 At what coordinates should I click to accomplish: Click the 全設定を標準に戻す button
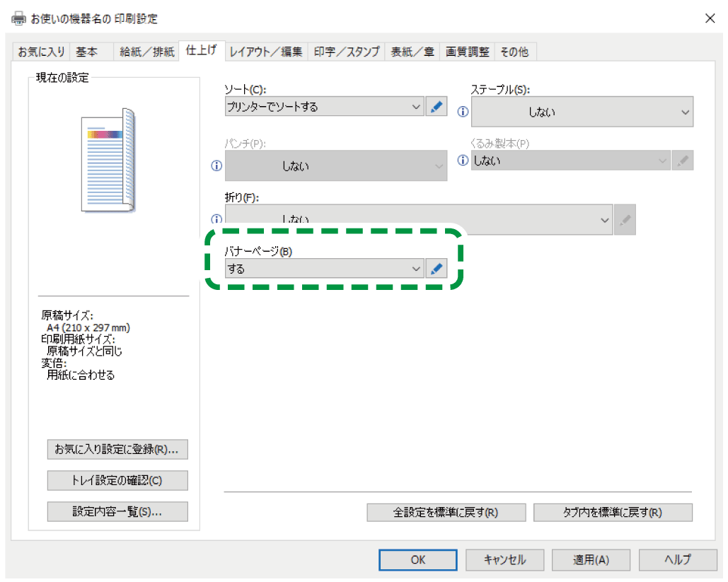pyautogui.click(x=446, y=512)
